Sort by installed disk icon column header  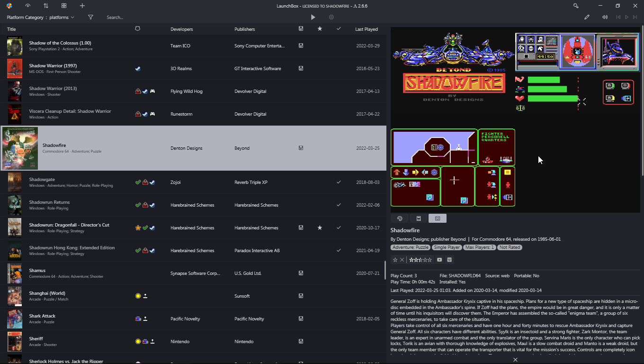(x=301, y=29)
